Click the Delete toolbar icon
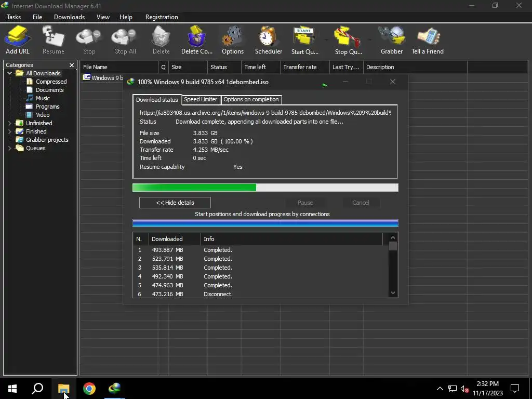This screenshot has height=399, width=532. coord(161,39)
